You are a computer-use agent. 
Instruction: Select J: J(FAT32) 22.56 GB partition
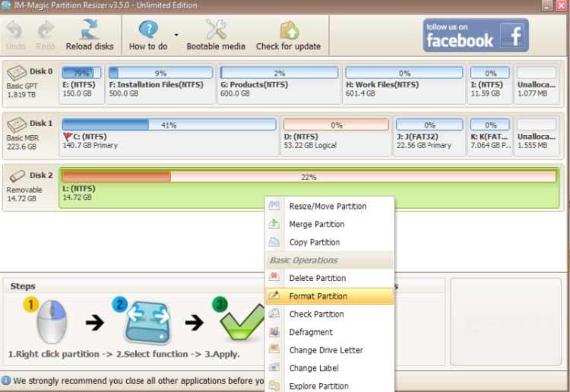[x=429, y=137]
